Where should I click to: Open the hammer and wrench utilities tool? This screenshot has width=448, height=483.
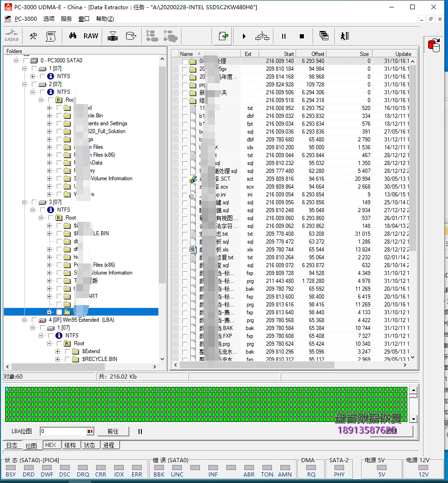pyautogui.click(x=33, y=36)
